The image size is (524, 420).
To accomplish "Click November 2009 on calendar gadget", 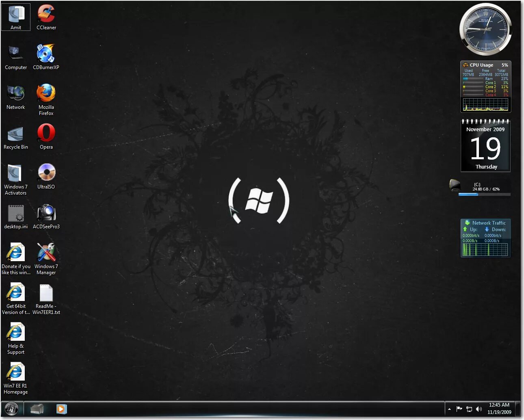I will (x=485, y=129).
